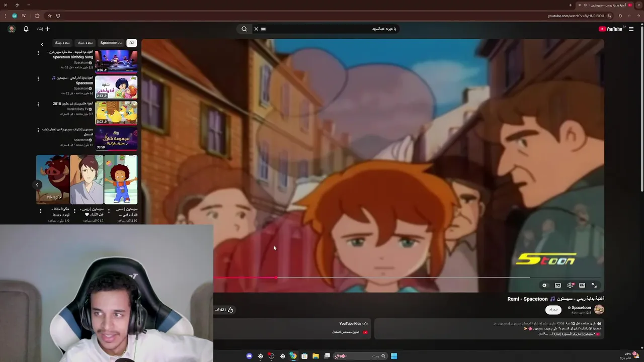The image size is (644, 362).
Task: Like the video with 421K thumbs up
Action: pyautogui.click(x=224, y=310)
